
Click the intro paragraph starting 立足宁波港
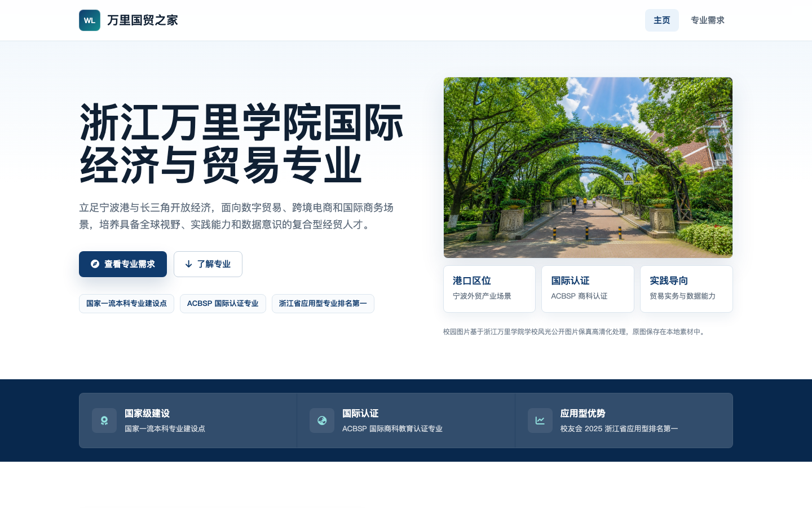236,216
